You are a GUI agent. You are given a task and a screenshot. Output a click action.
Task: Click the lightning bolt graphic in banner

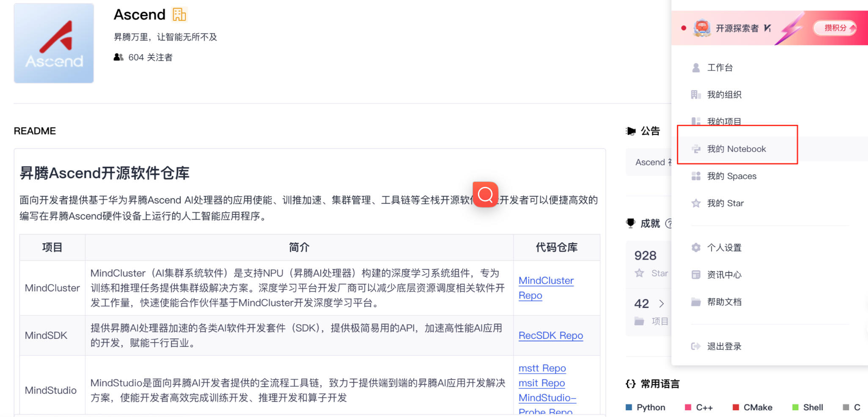pyautogui.click(x=790, y=28)
